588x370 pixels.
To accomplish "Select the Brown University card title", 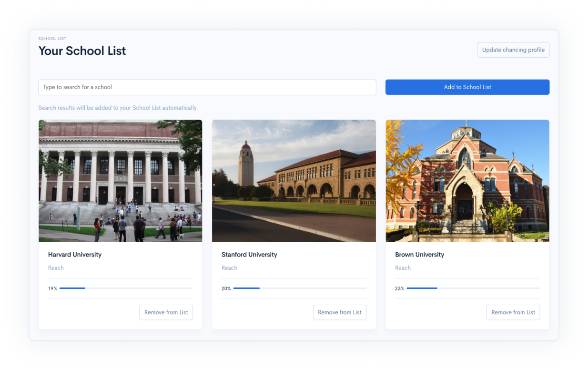I will tap(419, 255).
